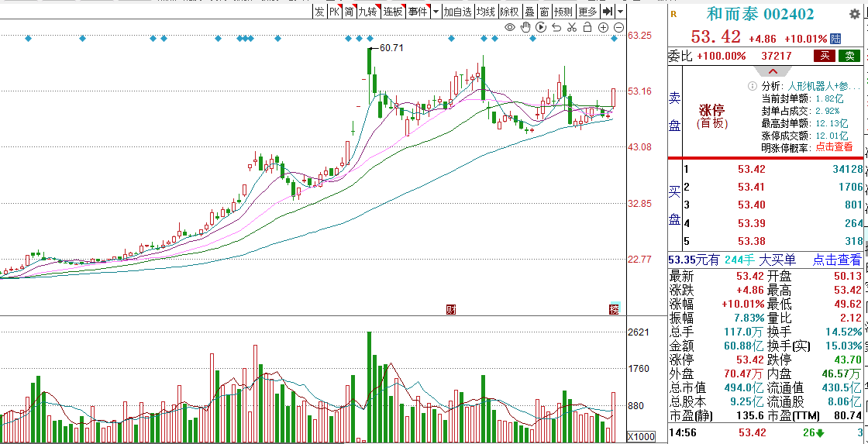
Task: Click the 叠 overlay button
Action: (x=530, y=12)
